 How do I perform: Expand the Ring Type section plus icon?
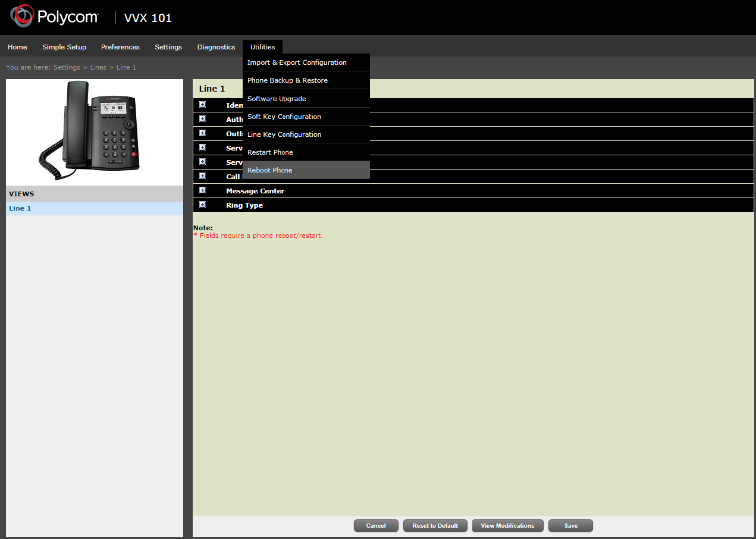coord(202,205)
